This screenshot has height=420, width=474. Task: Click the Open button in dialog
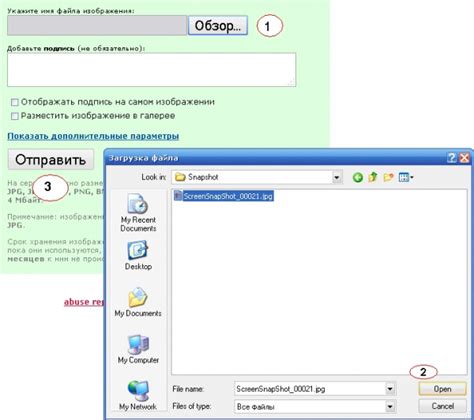[x=442, y=389]
